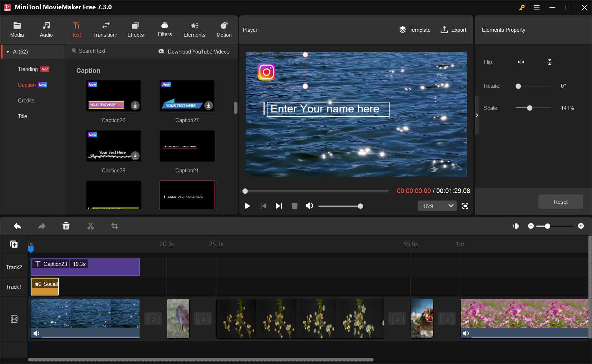Adjust the Rotate slider
592x364 pixels.
(x=533, y=86)
